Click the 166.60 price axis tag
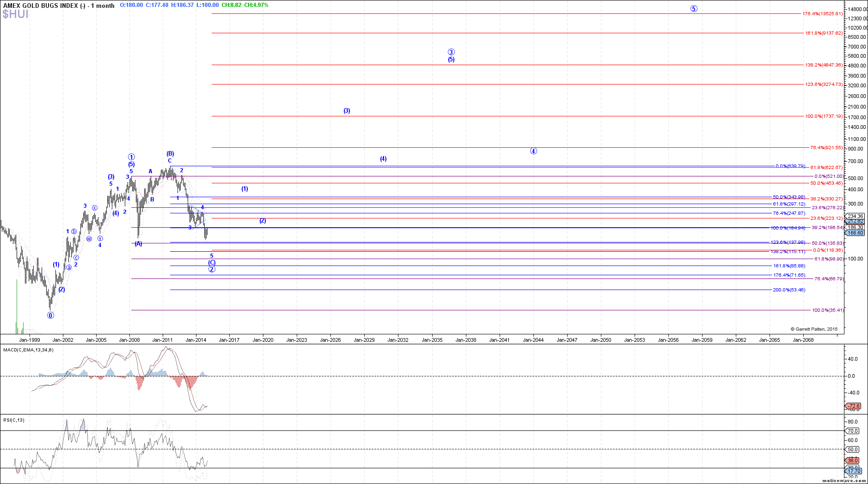 tap(856, 233)
